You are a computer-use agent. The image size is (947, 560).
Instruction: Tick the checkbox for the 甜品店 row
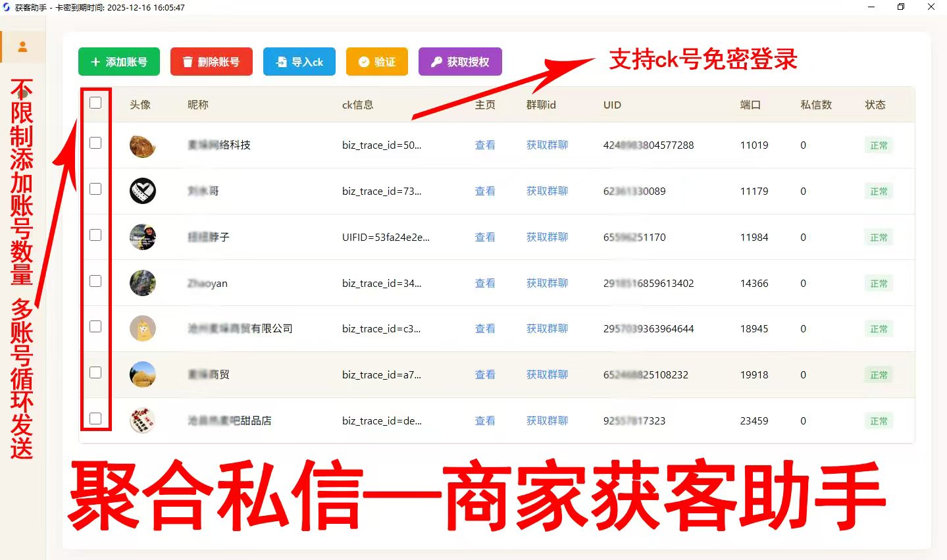[x=95, y=419]
